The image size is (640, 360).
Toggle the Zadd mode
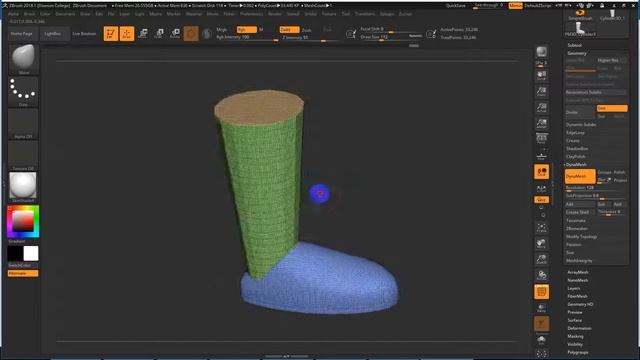(289, 29)
